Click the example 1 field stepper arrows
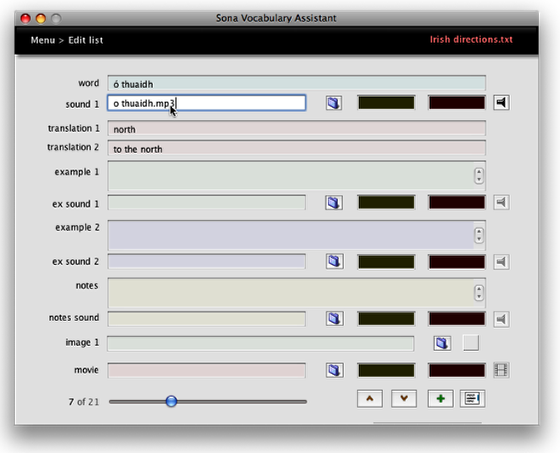The height and width of the screenshot is (453, 560). point(479,175)
